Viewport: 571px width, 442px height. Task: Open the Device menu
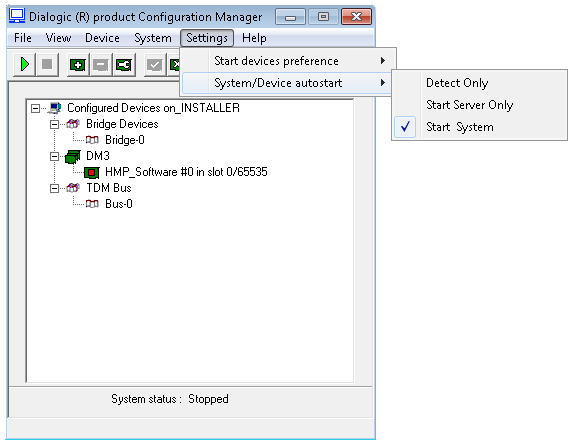(102, 38)
